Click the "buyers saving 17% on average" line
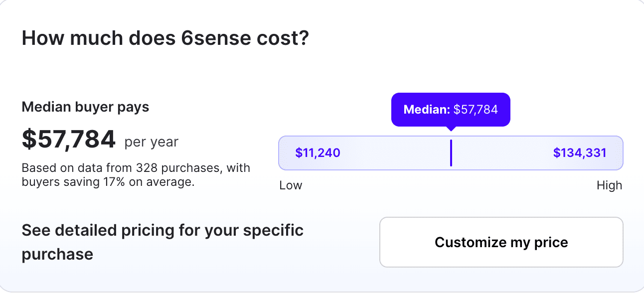The height and width of the screenshot is (293, 644). pyautogui.click(x=108, y=182)
